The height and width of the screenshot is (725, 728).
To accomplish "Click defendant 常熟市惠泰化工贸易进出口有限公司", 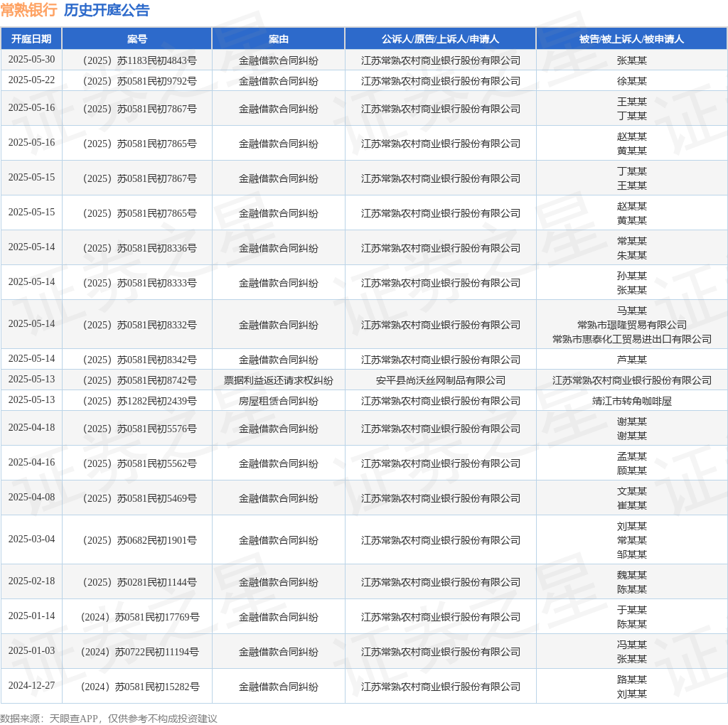I will [631, 339].
